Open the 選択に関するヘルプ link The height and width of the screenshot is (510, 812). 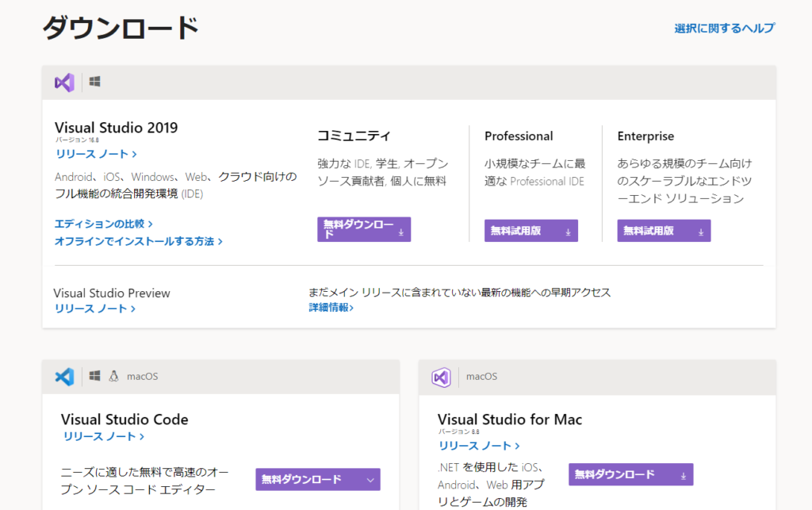[x=725, y=28]
